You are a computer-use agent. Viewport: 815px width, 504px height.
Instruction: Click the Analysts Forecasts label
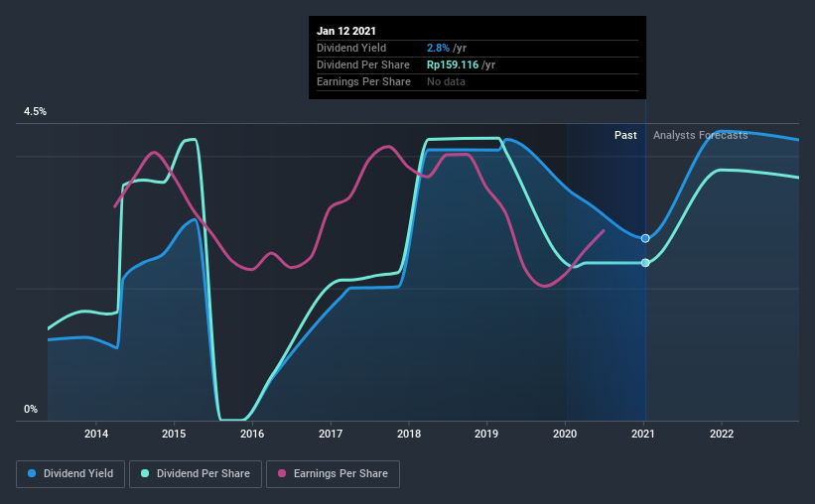(700, 135)
